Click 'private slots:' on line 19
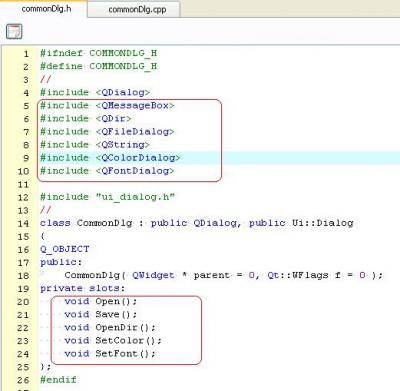Screen dimensions: 400x391 click(x=82, y=288)
